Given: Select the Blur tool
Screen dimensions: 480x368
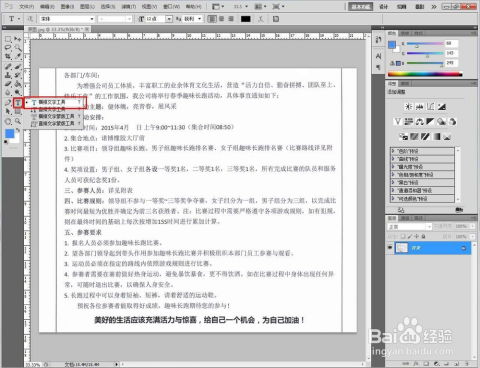Looking at the screenshot, I should [8, 93].
